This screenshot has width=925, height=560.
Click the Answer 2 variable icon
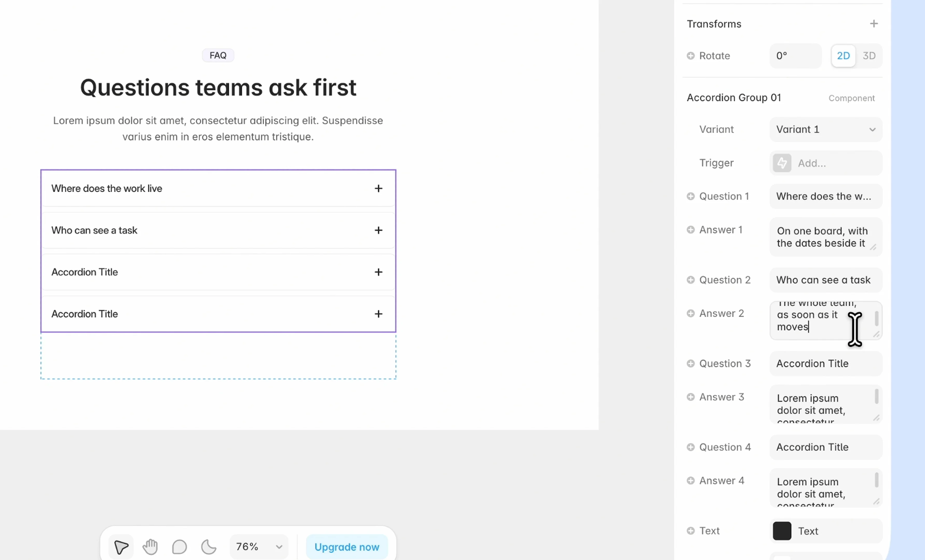tap(691, 313)
